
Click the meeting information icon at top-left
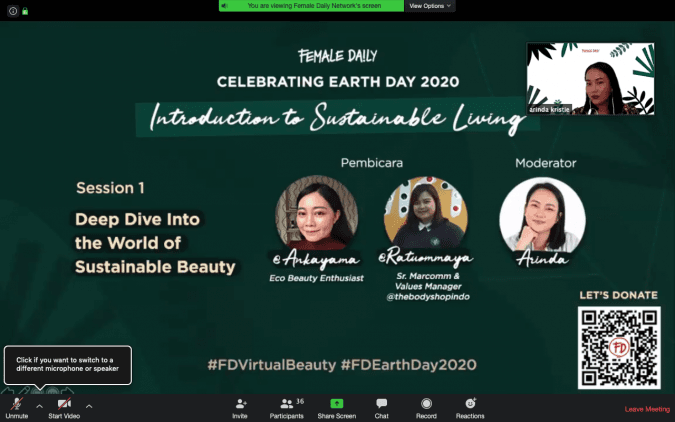click(x=13, y=12)
